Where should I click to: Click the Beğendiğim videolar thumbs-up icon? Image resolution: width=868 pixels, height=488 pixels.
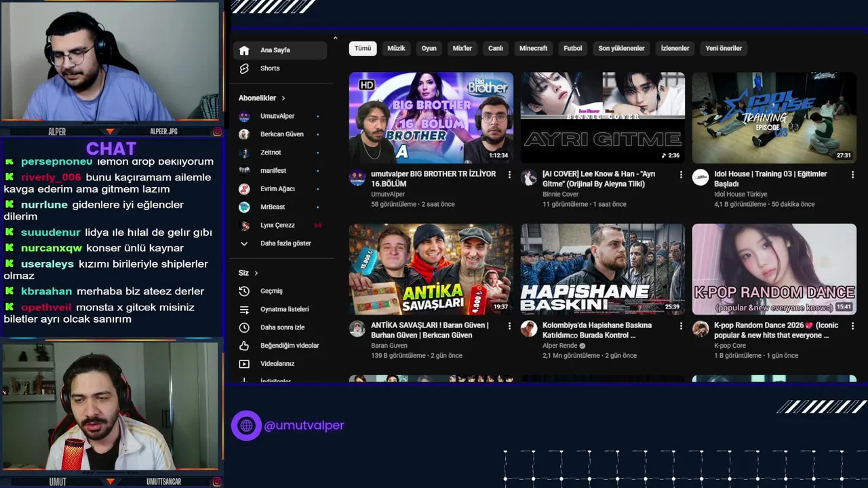pos(244,346)
